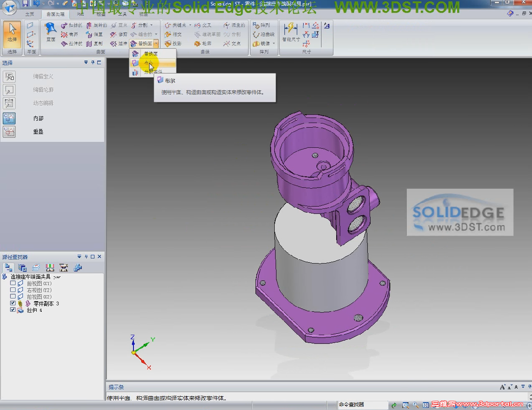Select 布尔 Boolean in the dropdown menu
The width and height of the screenshot is (532, 410).
pyautogui.click(x=153, y=63)
